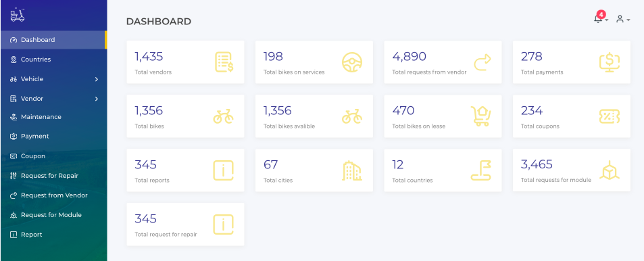
Task: Click the cube icon on requests for module
Action: pyautogui.click(x=610, y=170)
